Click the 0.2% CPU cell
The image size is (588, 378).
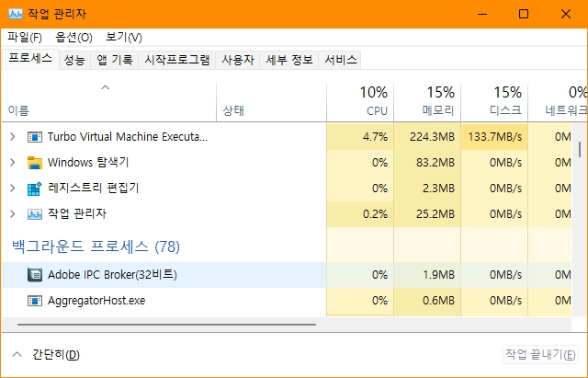pyautogui.click(x=360, y=213)
